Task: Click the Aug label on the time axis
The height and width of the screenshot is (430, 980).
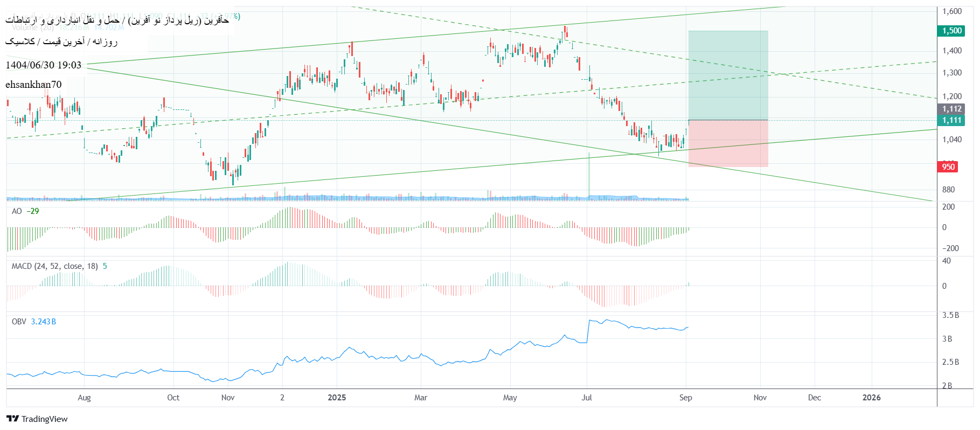Action: (x=84, y=398)
